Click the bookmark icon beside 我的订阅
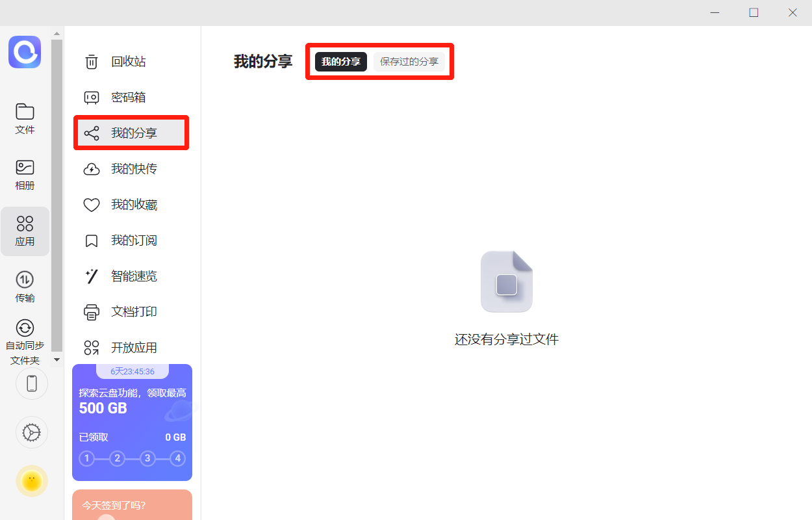812x520 pixels. [92, 241]
